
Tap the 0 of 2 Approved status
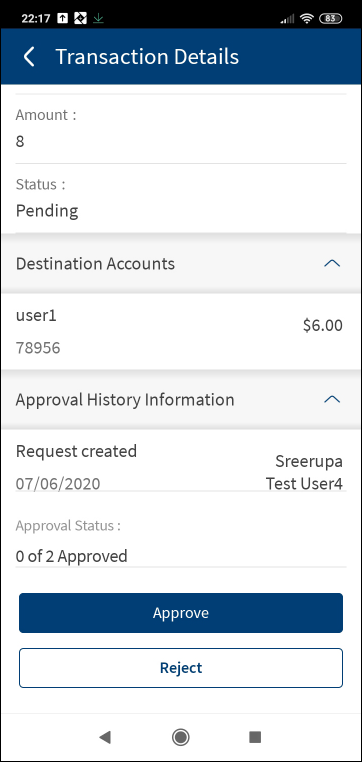(x=71, y=556)
